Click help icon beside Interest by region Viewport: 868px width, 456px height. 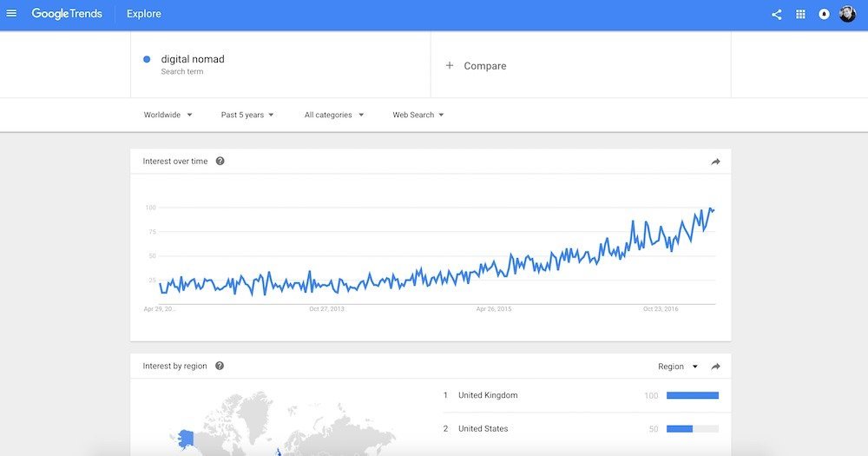[220, 366]
